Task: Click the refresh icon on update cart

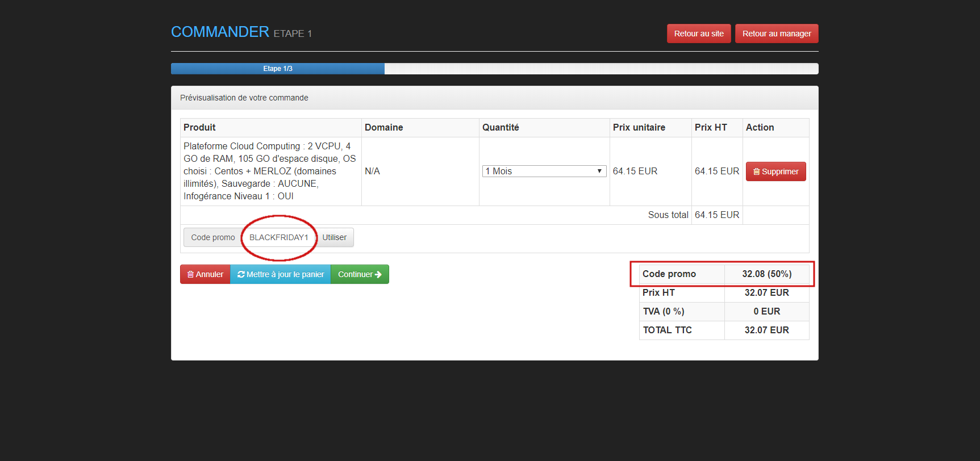Action: point(241,274)
